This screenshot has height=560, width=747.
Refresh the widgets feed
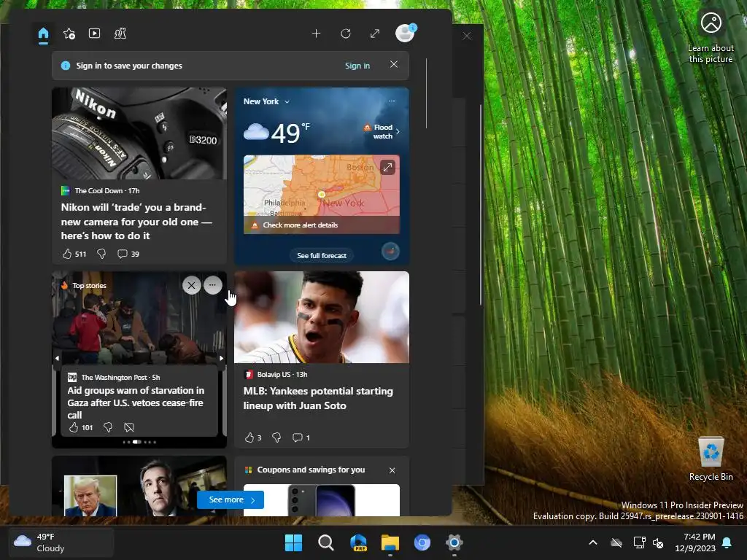click(x=346, y=34)
